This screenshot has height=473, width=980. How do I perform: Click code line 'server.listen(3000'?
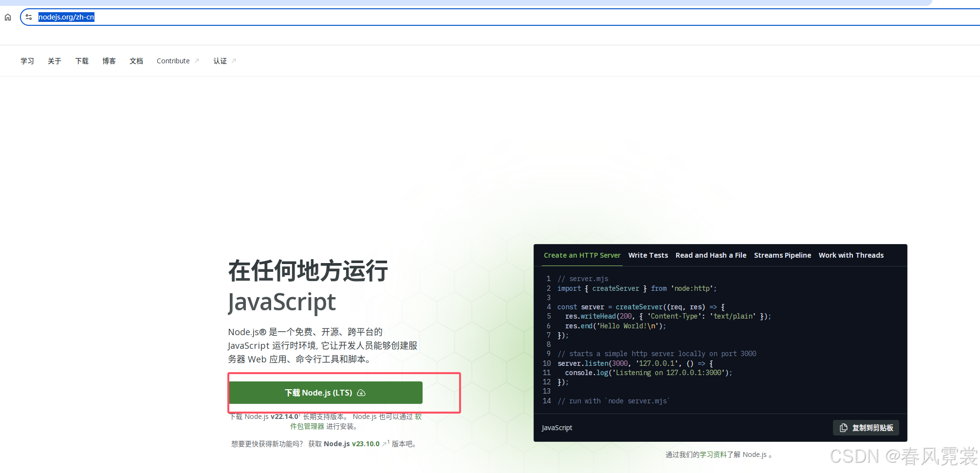635,363
